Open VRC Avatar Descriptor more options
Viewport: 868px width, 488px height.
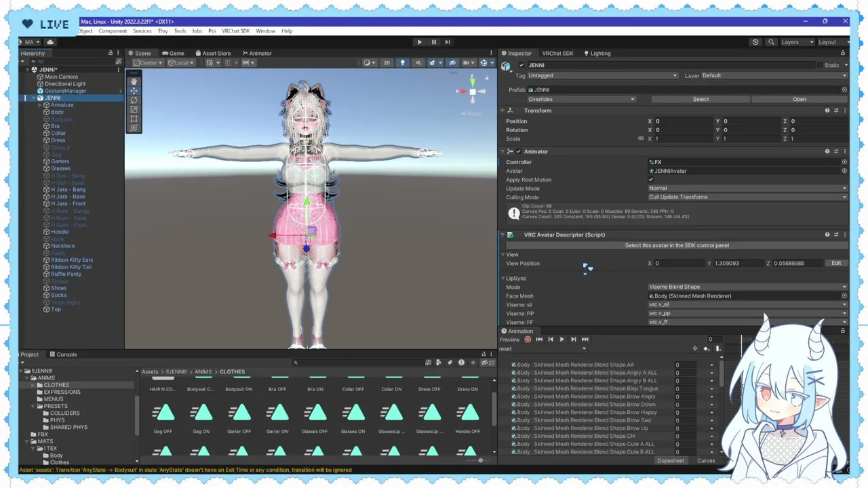pyautogui.click(x=844, y=235)
